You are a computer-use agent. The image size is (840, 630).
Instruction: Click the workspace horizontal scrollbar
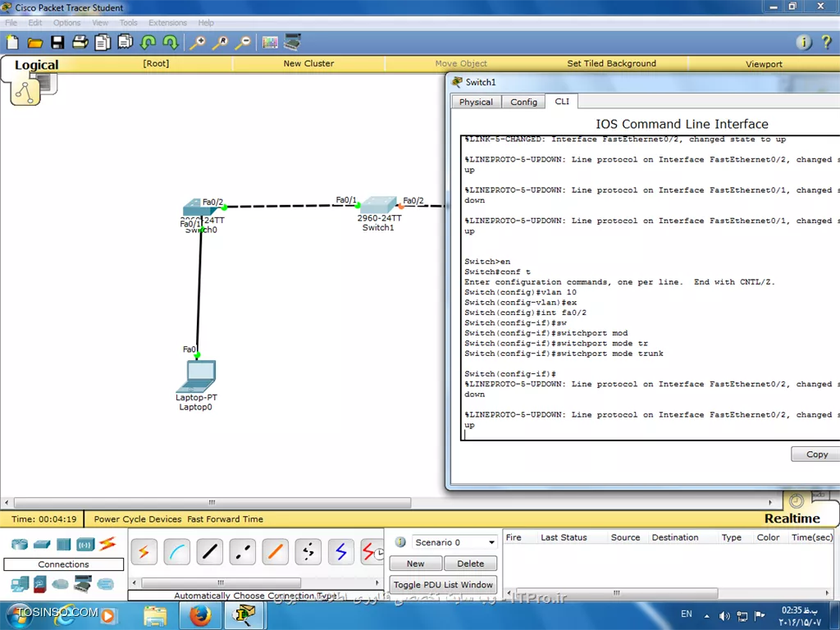coord(212,503)
